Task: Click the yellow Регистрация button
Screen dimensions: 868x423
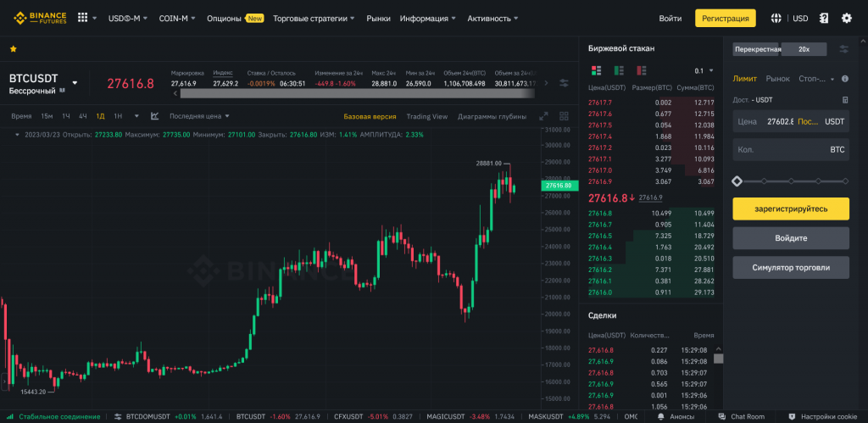Action: tap(726, 19)
